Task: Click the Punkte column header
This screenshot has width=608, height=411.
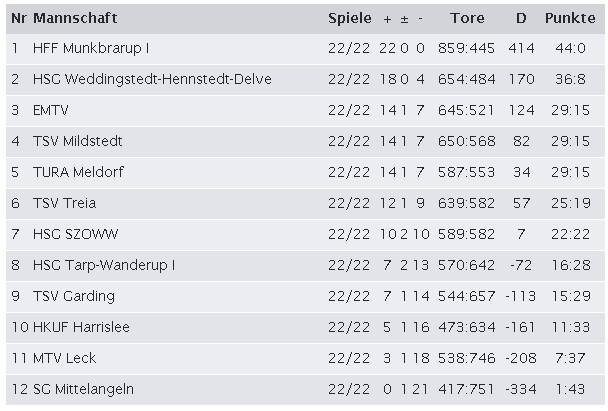Action: pos(570,18)
